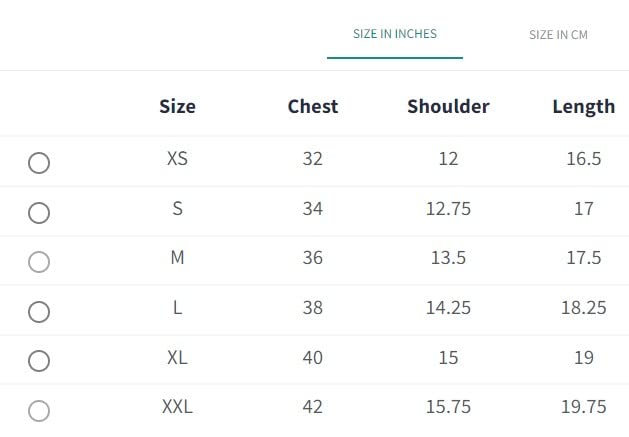Image resolution: width=629 pixels, height=437 pixels.
Task: Open the Size in Inches tab
Action: (394, 34)
